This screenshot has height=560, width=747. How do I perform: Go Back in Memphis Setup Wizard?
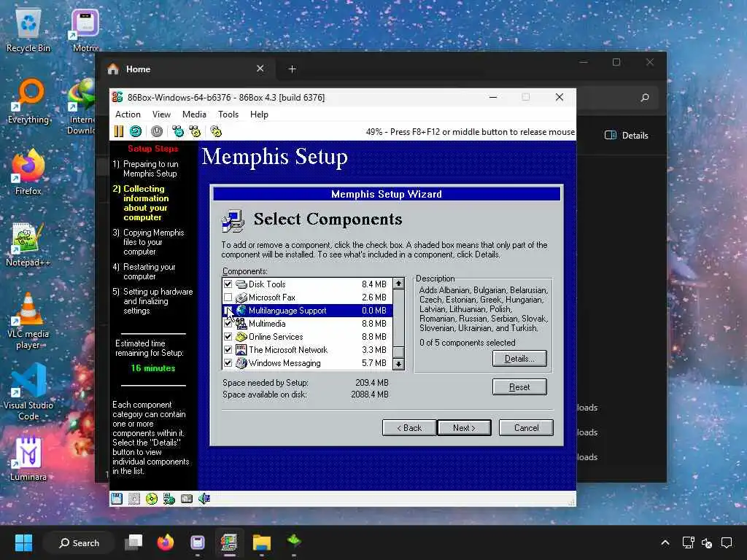(409, 427)
